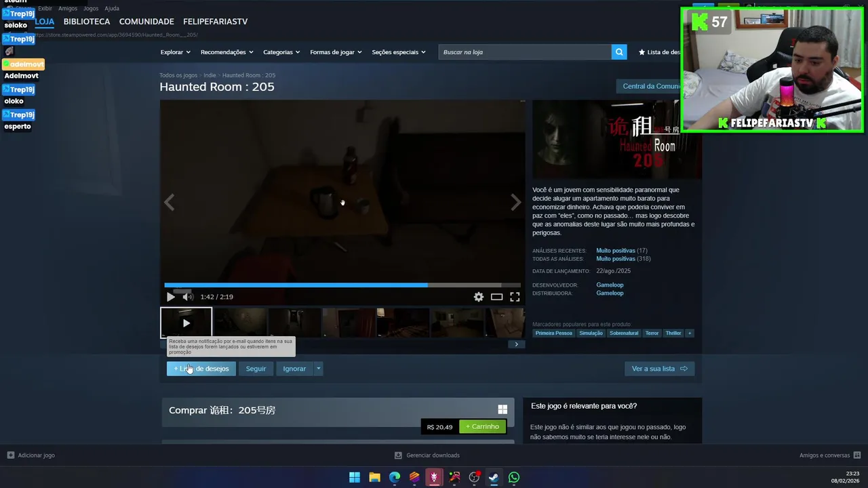Click 'Adicionar jogo' plus icon
The image size is (868, 488).
tap(10, 455)
